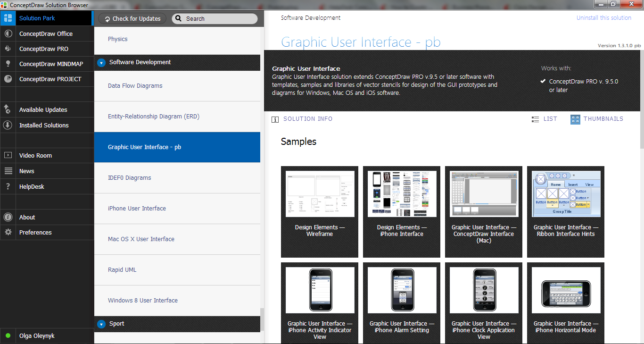Click the Samples heading
This screenshot has height=344, width=644.
coord(298,142)
